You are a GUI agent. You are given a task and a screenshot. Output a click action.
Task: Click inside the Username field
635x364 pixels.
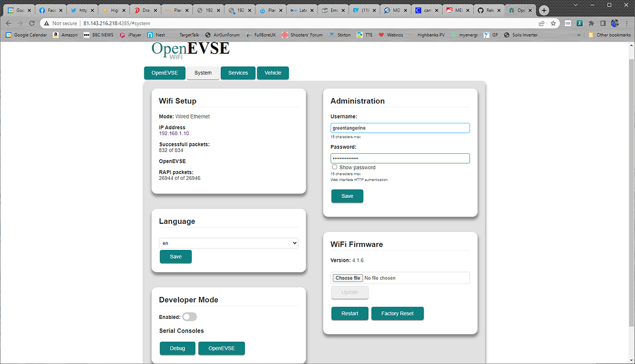[400, 128]
